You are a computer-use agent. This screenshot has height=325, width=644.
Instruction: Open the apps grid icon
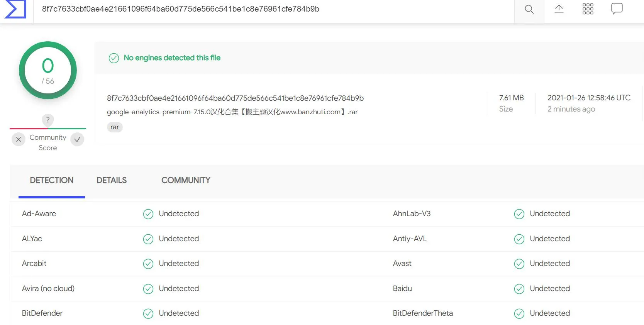(x=588, y=9)
